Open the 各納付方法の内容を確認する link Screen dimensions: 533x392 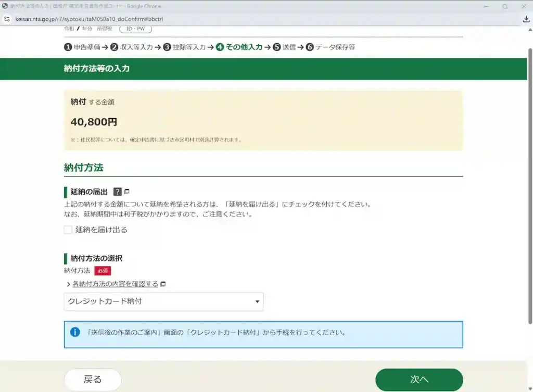click(x=115, y=284)
